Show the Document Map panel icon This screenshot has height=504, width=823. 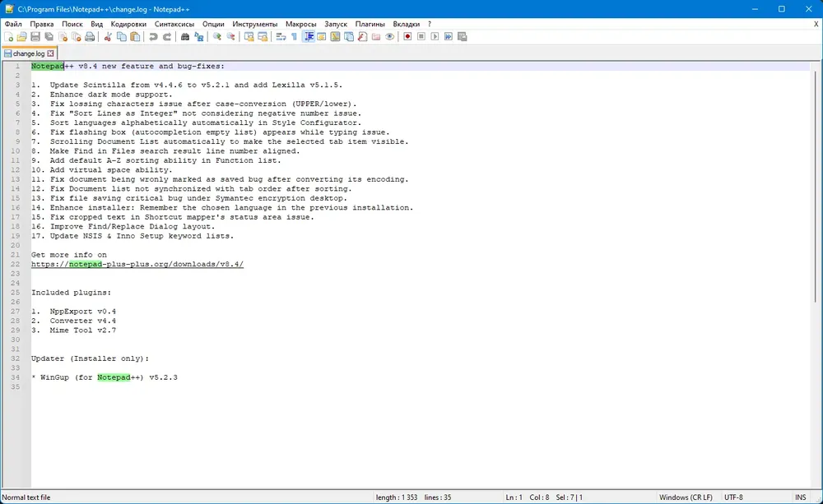pos(336,37)
